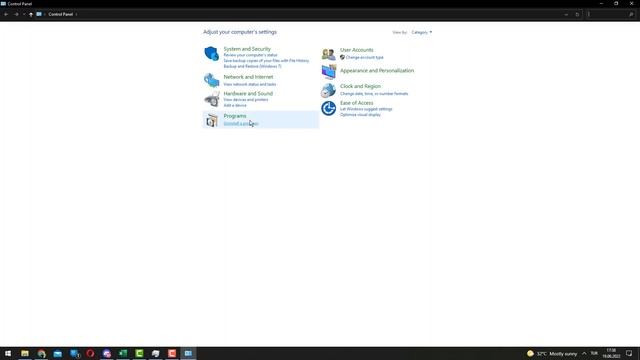Open green Camtasia icon in taskbar
Image resolution: width=640 pixels, height=360 pixels.
[x=139, y=353]
